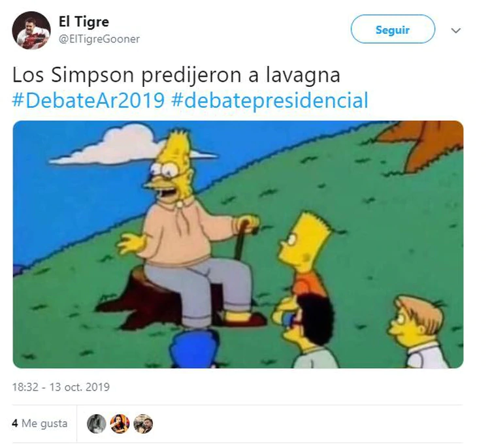This screenshot has width=490, height=448.
Task: Click the 18:32 - 13 oct. 2019 timestamp
Action: (x=61, y=387)
